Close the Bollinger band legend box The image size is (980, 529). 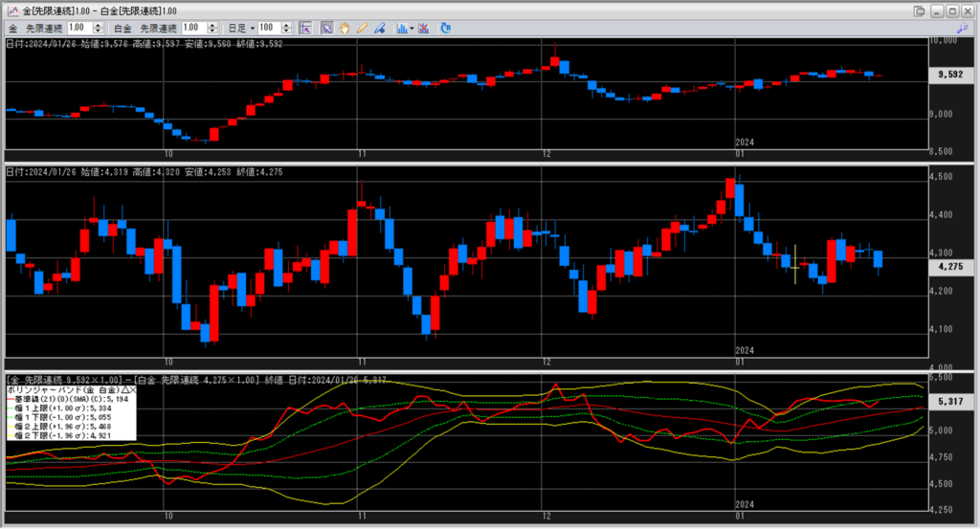133,390
